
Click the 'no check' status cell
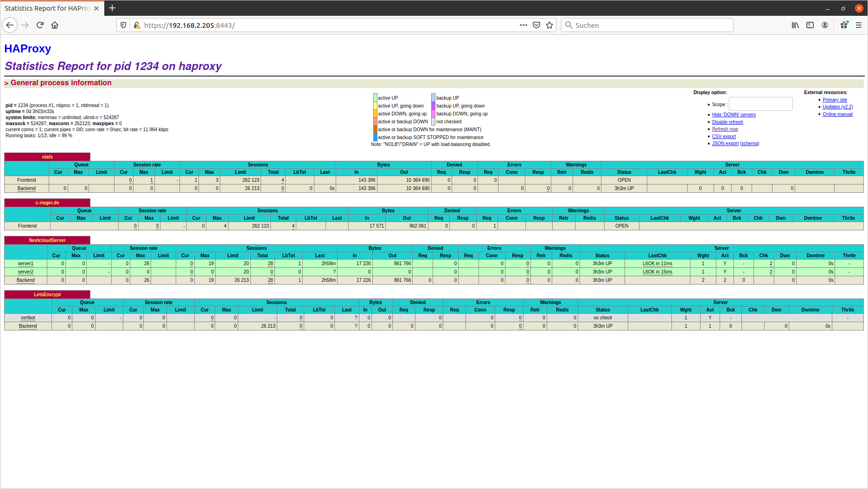click(602, 318)
